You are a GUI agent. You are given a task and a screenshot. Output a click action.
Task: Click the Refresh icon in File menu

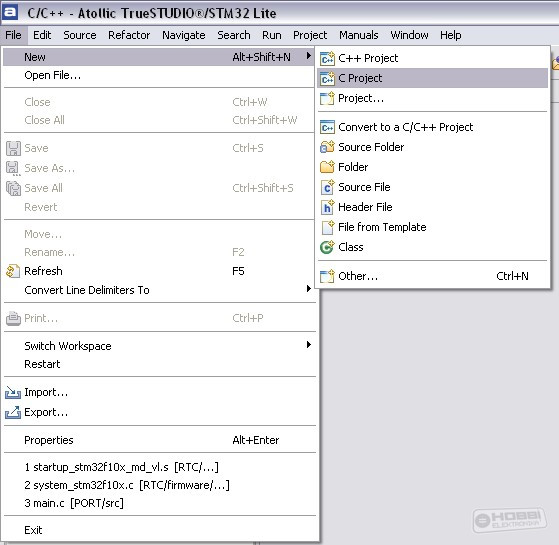[13, 271]
